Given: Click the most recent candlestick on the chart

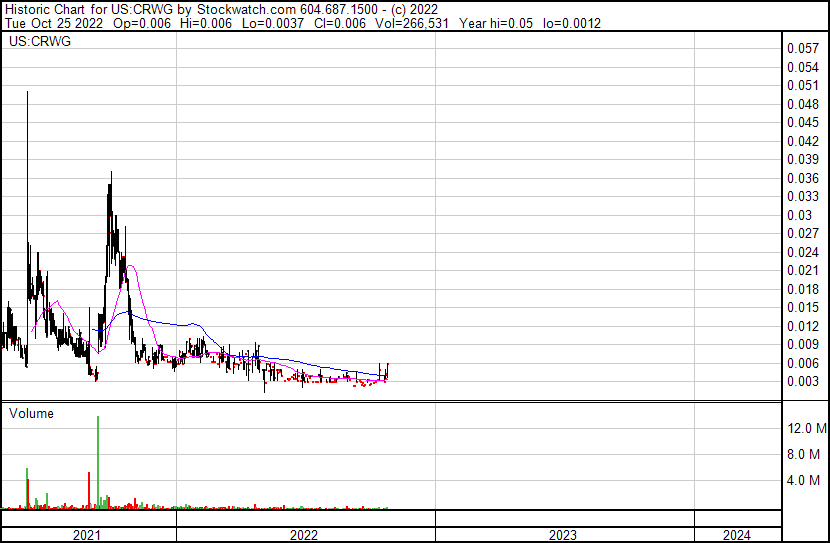Looking at the screenshot, I should 387,370.
